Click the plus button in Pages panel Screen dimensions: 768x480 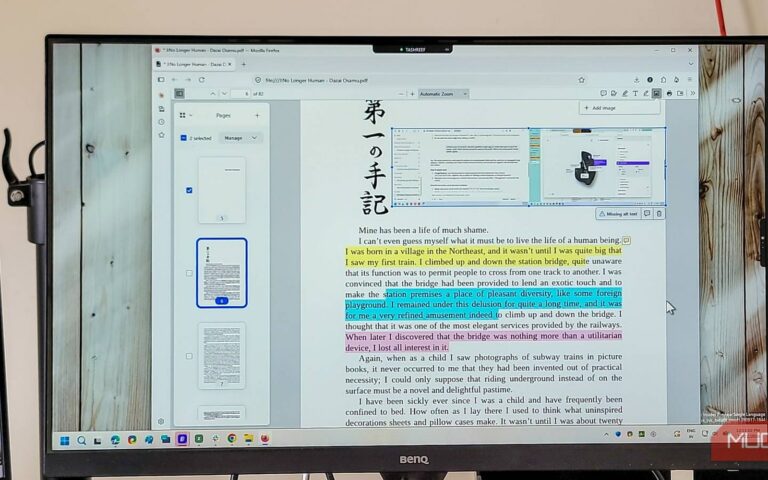(257, 116)
